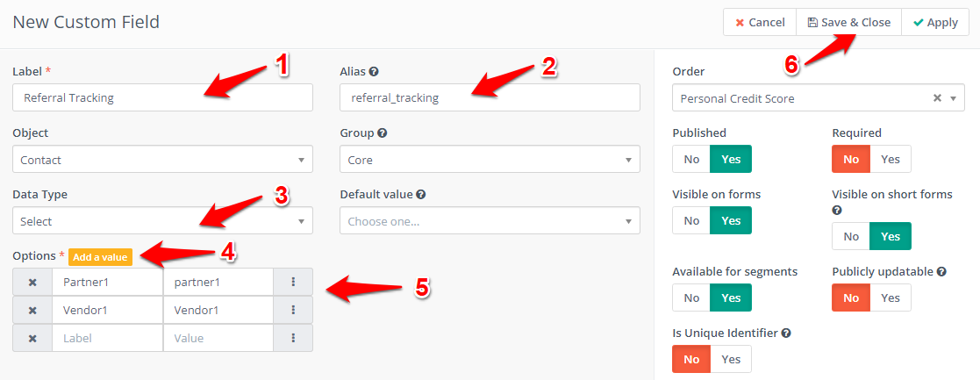Viewport: 980px width, 380px height.
Task: Click the Vendor1 row reorder handle
Action: (x=292, y=310)
